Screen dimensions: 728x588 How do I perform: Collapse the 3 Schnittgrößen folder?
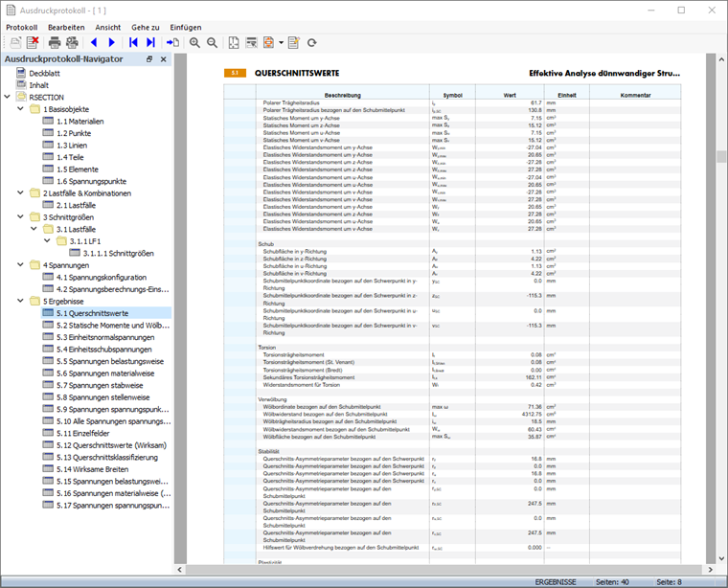coord(20,217)
